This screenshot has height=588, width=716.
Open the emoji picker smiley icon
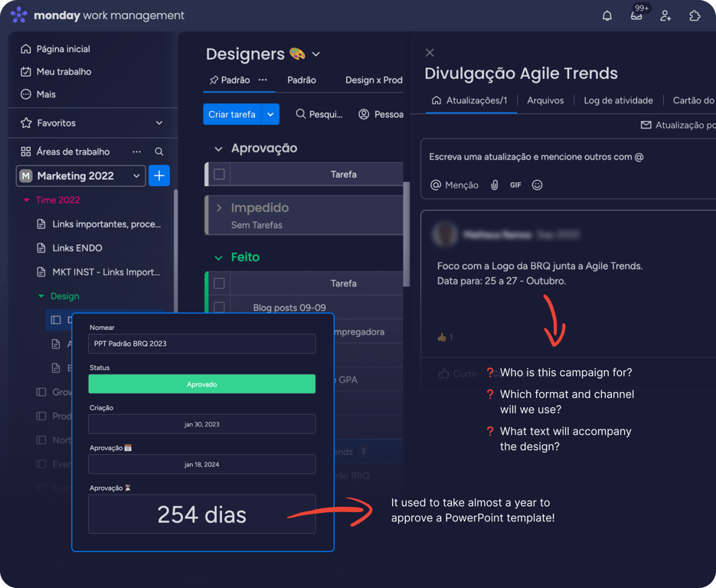(x=537, y=185)
